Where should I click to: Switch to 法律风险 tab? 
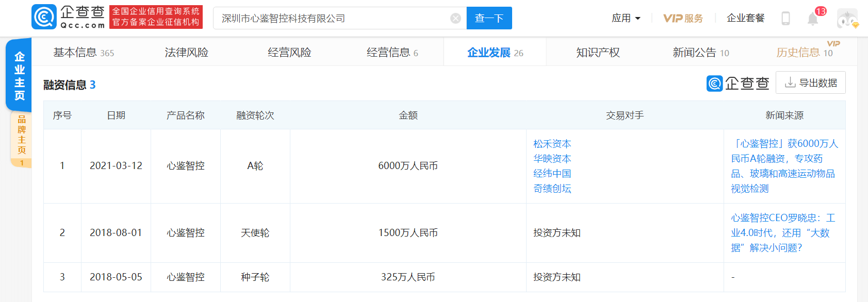(x=186, y=53)
